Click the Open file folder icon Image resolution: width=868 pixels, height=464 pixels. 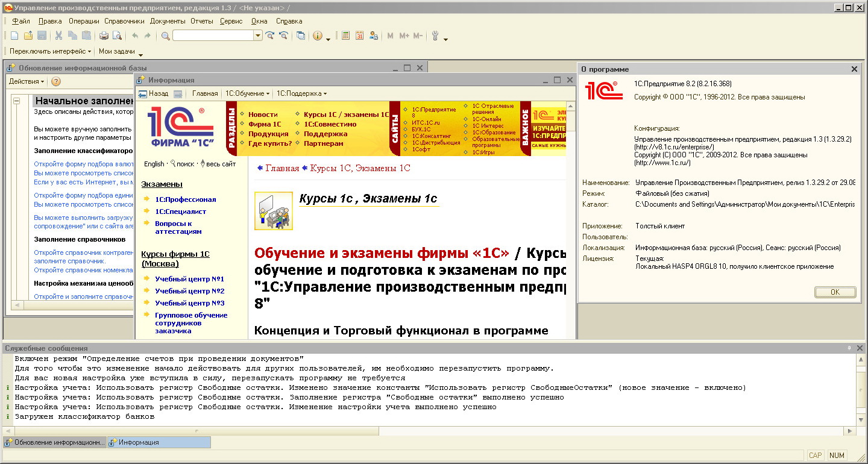28,36
